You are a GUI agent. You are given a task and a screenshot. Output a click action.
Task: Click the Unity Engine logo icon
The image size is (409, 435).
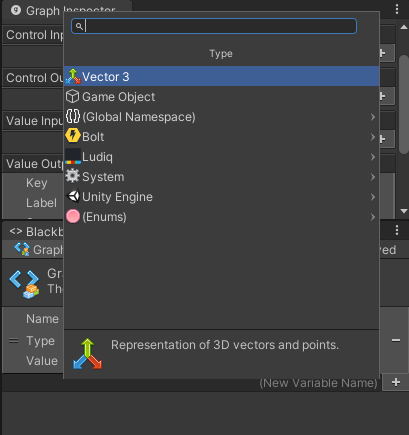tap(73, 196)
